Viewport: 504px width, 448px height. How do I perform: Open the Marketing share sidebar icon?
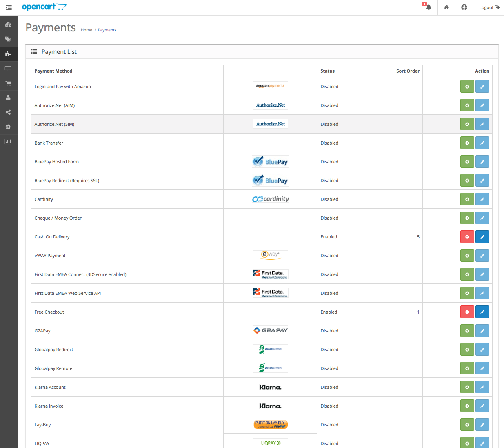[8, 112]
